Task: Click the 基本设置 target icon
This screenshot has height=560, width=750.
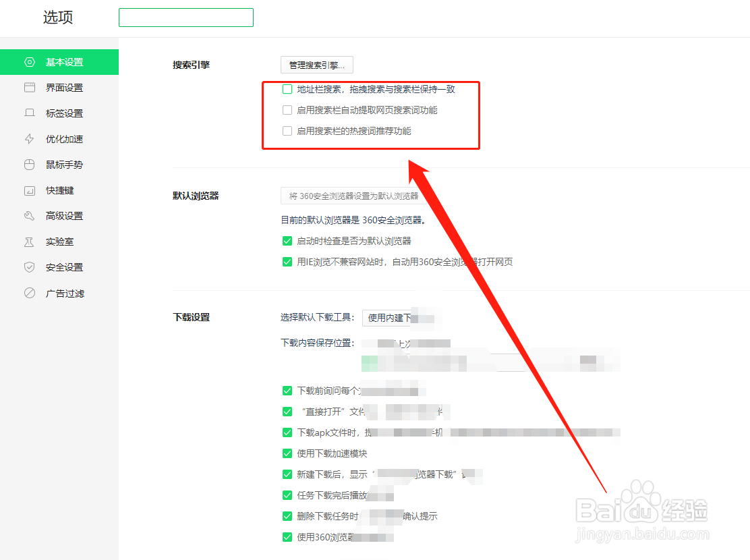Action: tap(30, 62)
